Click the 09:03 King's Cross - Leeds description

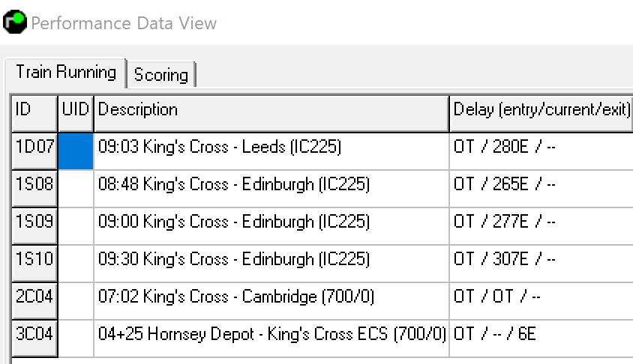pyautogui.click(x=220, y=147)
